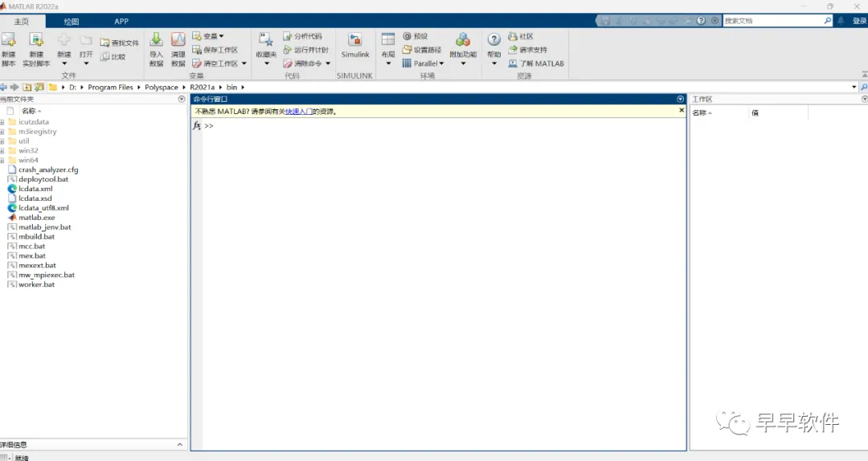The width and height of the screenshot is (868, 461).
Task: Open the Clear Workspace (清空工作区) dropdown arrow
Action: point(244,63)
